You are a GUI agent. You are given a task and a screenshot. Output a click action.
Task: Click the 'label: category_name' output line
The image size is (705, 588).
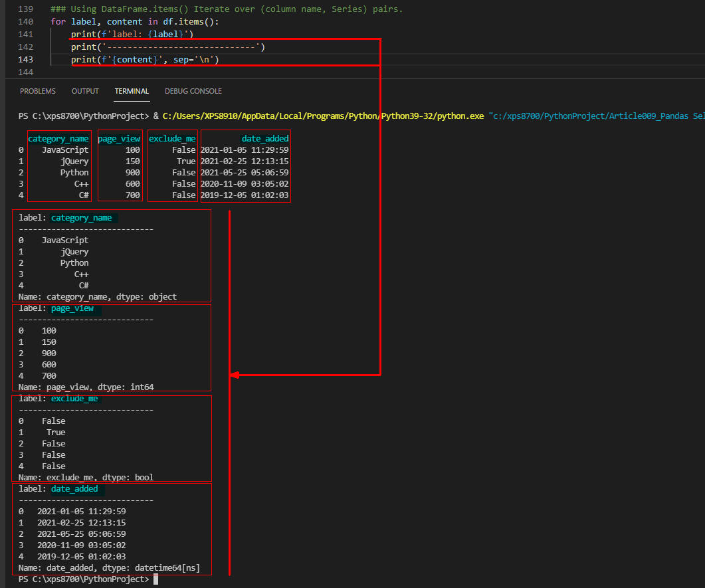pos(65,217)
